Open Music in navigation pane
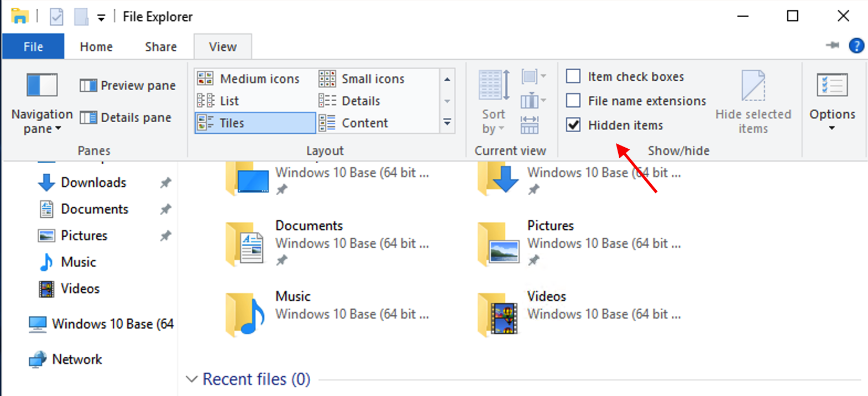 pos(79,262)
